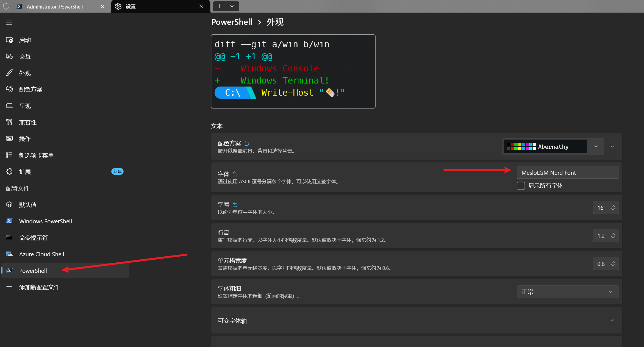
Task: Open the 新选项卡菜单 settings page
Action: coord(65,156)
